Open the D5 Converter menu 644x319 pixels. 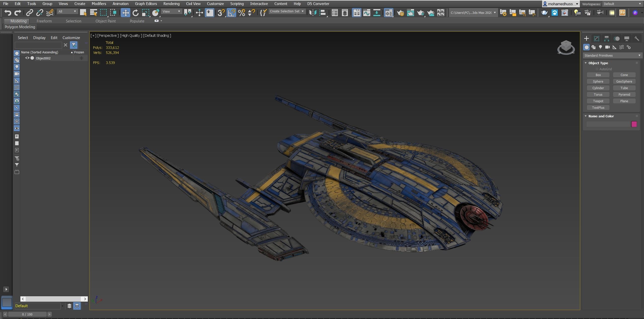tap(318, 4)
